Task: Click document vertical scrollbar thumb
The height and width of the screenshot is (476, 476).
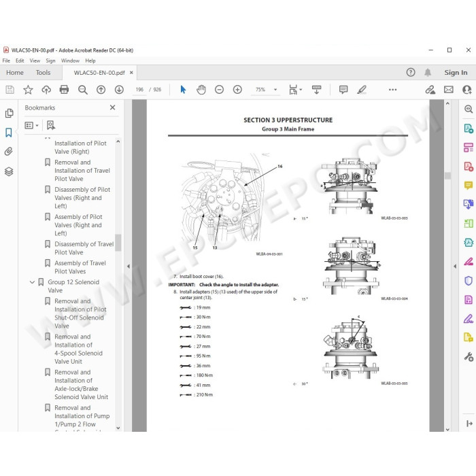Action: click(x=447, y=175)
